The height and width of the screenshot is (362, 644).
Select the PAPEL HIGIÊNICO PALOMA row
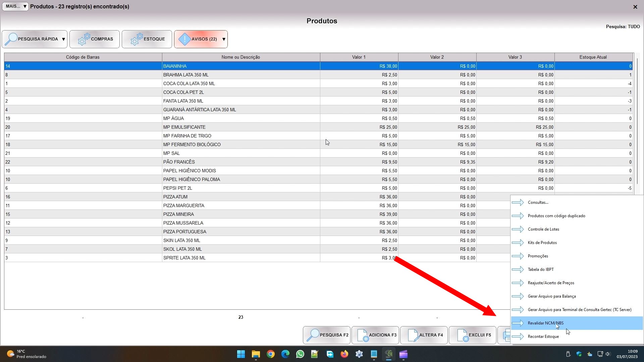pos(318,179)
